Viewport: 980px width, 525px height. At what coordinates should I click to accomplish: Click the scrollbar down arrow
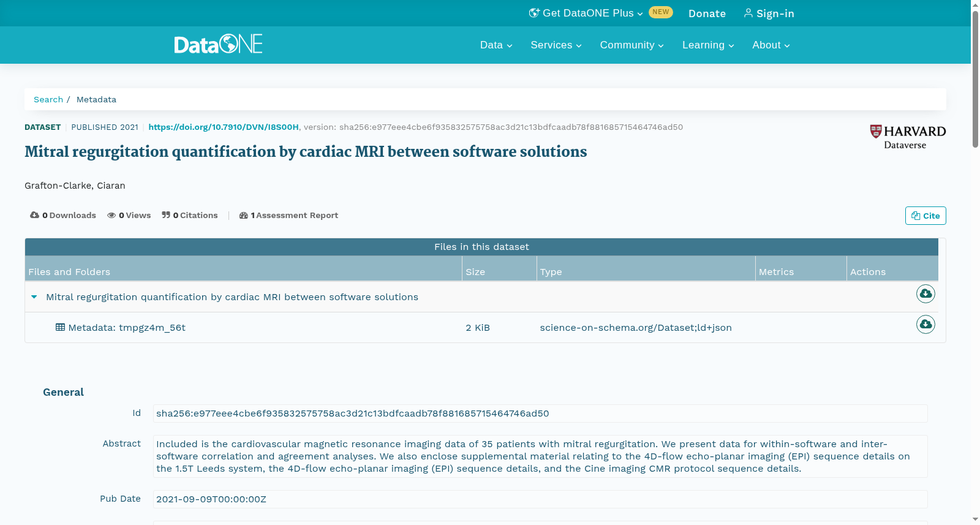(x=975, y=519)
